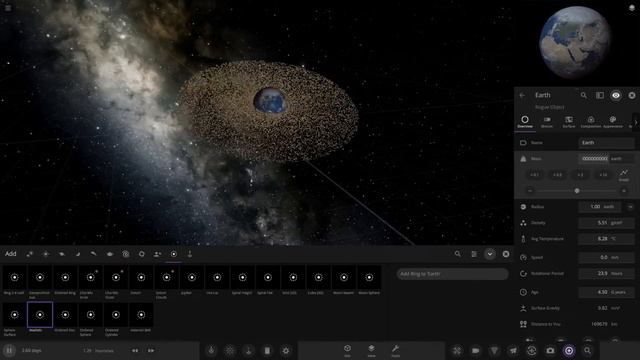This screenshot has width=640, height=360.
Task: Go back with the arrow beside Earth
Action: (x=522, y=95)
